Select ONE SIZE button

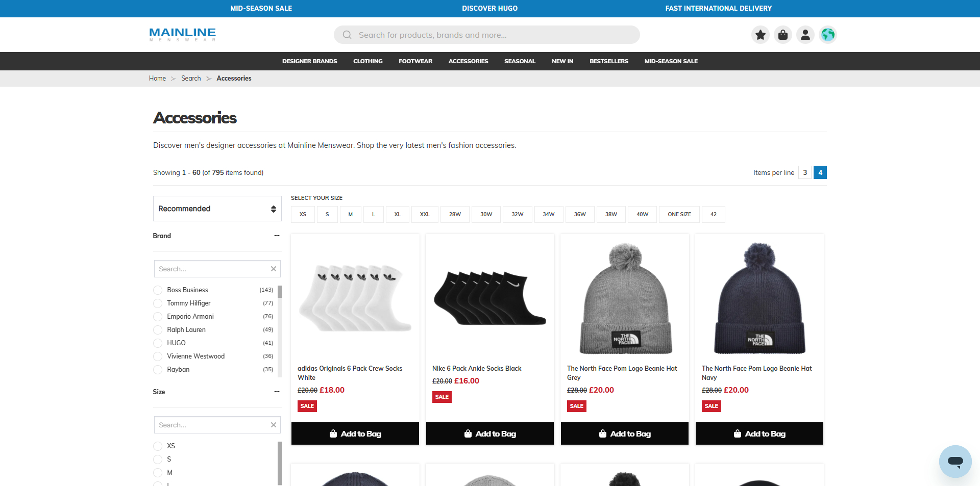click(679, 214)
